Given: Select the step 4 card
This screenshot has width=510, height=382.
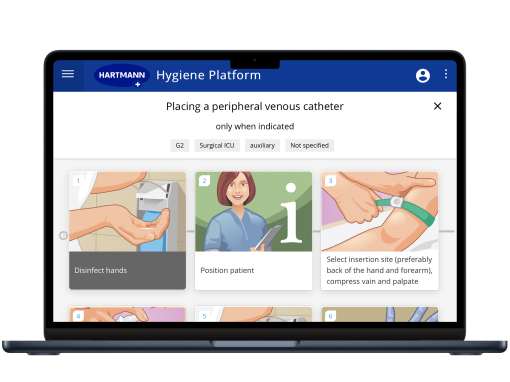Looking at the screenshot, I should (x=127, y=314).
